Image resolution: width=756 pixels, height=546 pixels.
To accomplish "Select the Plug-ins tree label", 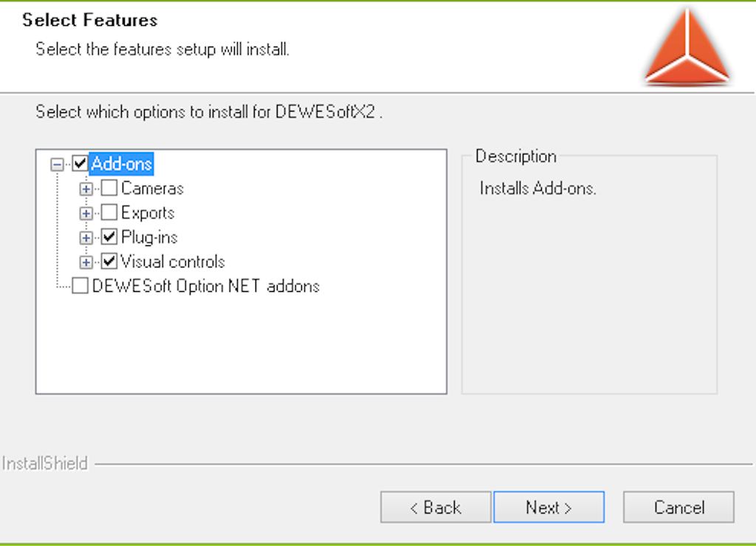I will click(x=149, y=237).
